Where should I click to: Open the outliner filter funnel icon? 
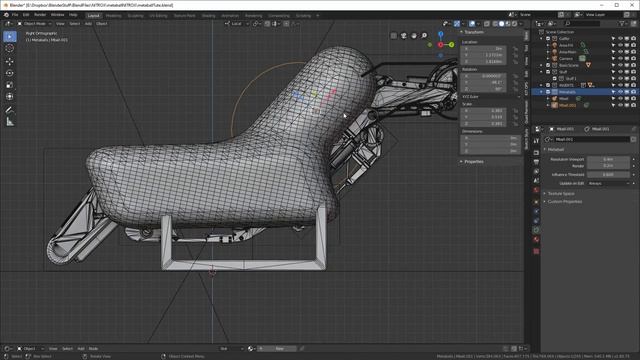pos(622,24)
